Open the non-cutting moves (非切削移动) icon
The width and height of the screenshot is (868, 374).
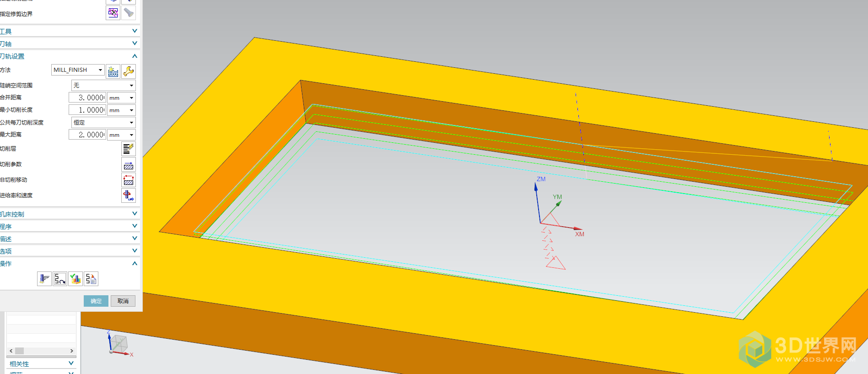coord(129,180)
